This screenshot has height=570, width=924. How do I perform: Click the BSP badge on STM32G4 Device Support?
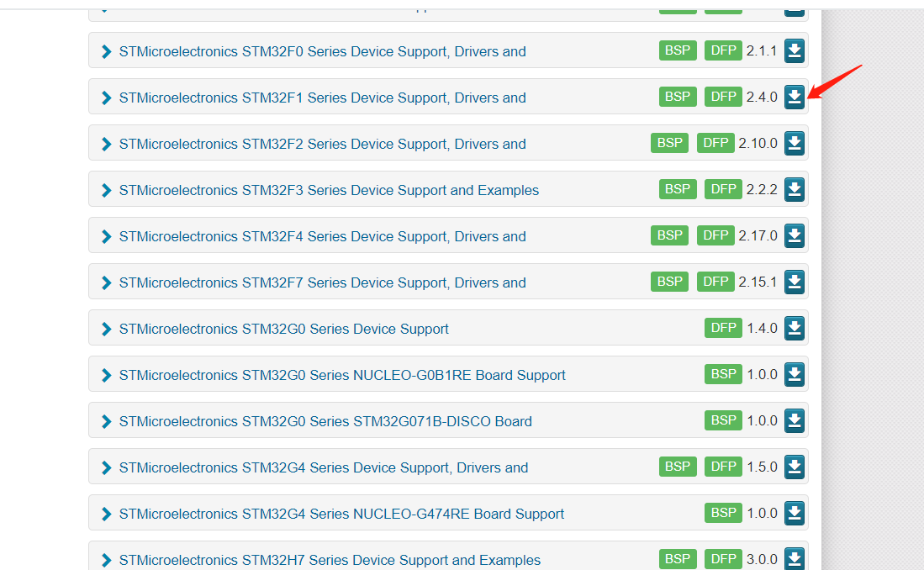(x=678, y=467)
